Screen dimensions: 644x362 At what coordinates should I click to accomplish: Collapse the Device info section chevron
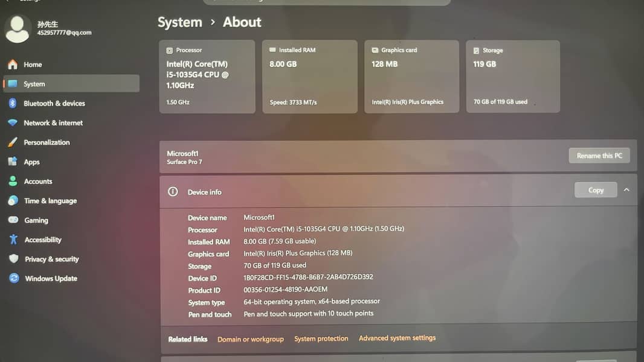(626, 190)
